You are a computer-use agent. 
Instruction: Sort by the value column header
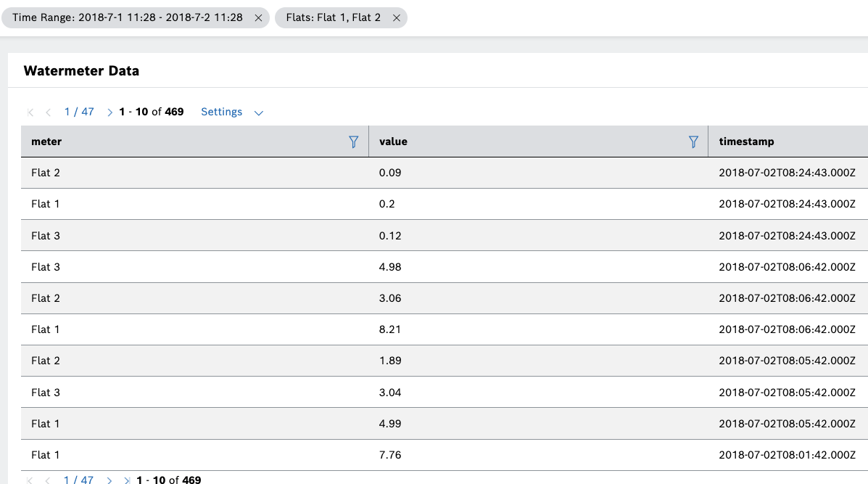(393, 142)
